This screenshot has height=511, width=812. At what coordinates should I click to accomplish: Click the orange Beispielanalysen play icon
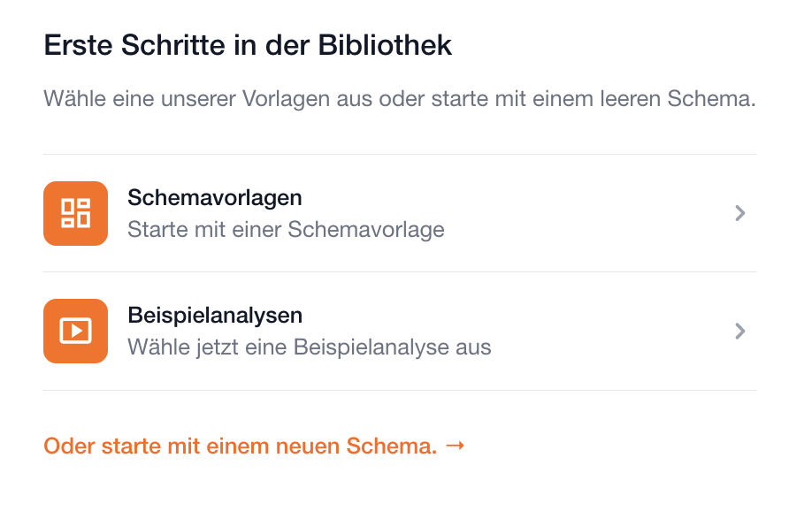point(75,331)
